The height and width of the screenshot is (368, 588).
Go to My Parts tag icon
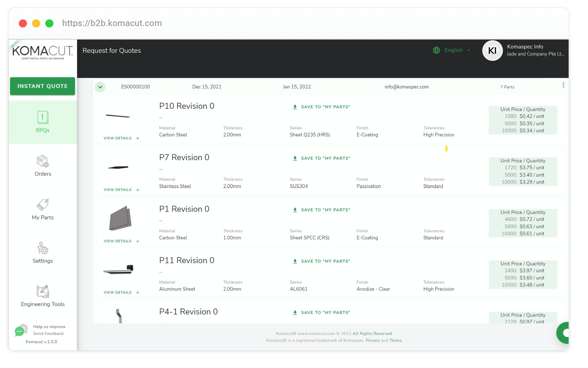tap(43, 205)
